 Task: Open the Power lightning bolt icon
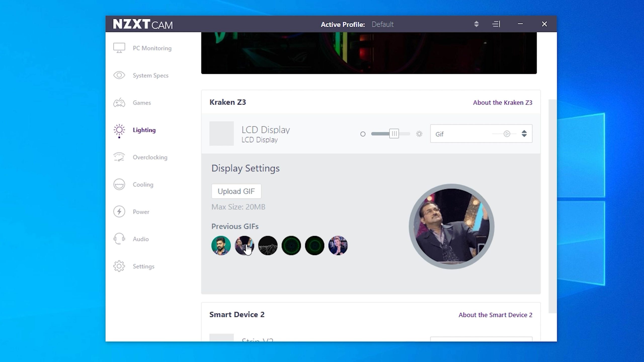[x=119, y=212]
